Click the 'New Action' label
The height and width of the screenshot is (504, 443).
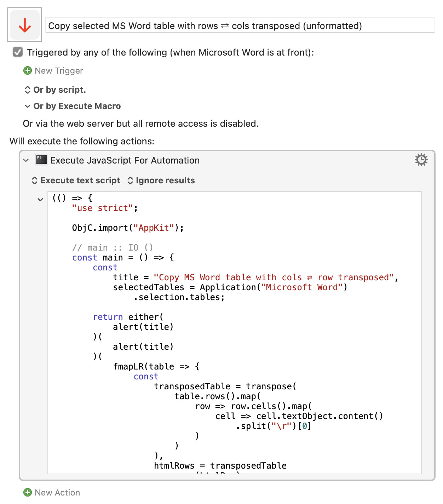point(57,492)
